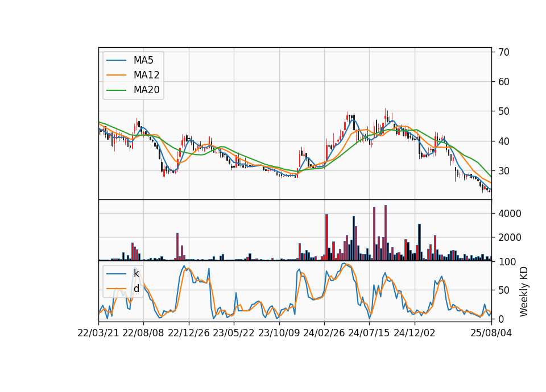Click the 22/03/21 date tick label
546x392 pixels.
coord(98,333)
